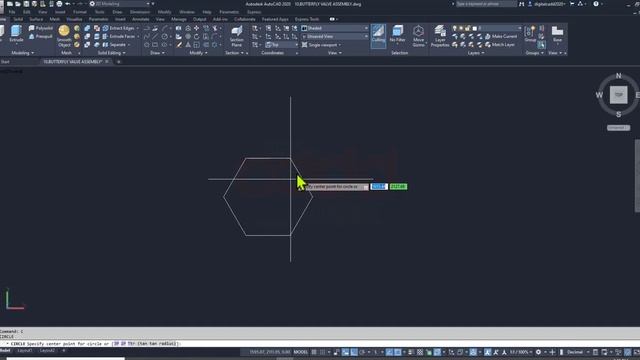Image resolution: width=640 pixels, height=360 pixels.
Task: Toggle the grid display in status bar
Action: [314, 352]
